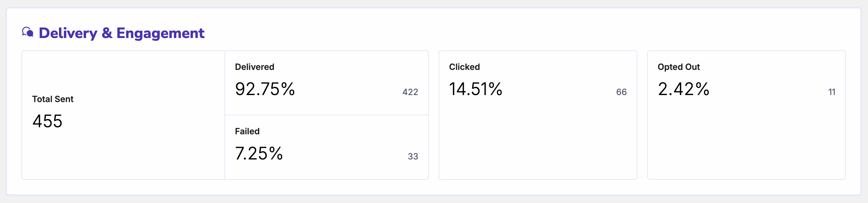Click the Clicked label
The width and height of the screenshot is (868, 203).
[x=464, y=67]
